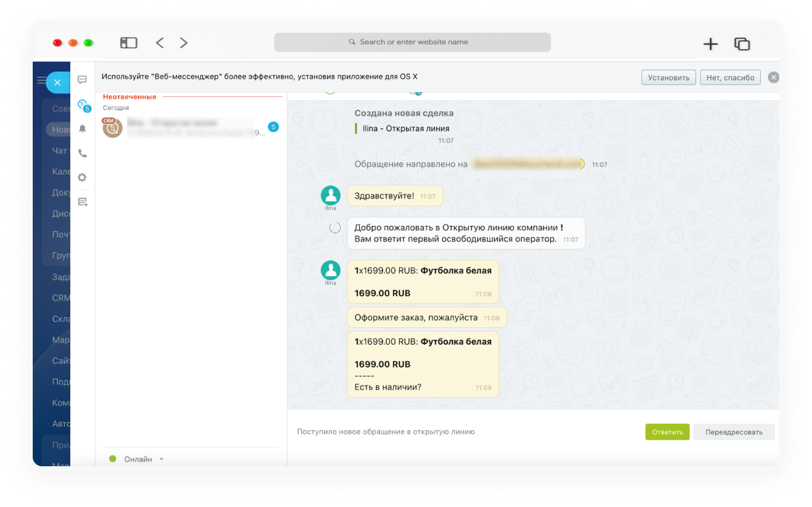The image size is (812, 507).
Task: Open the "Онлайн" status dropdown arrow
Action: pos(162,459)
